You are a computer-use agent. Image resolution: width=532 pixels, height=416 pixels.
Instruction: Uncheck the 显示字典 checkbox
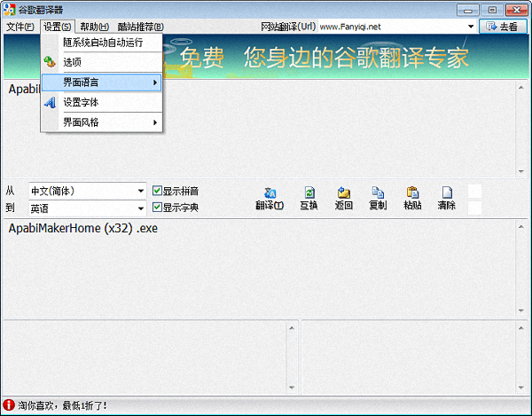coord(157,208)
